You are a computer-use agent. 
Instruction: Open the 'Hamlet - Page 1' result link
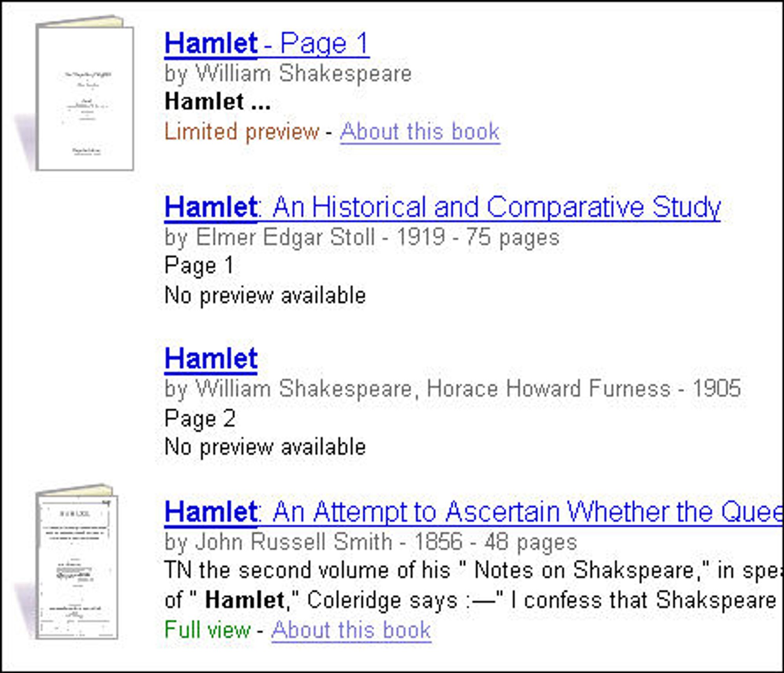coord(267,43)
